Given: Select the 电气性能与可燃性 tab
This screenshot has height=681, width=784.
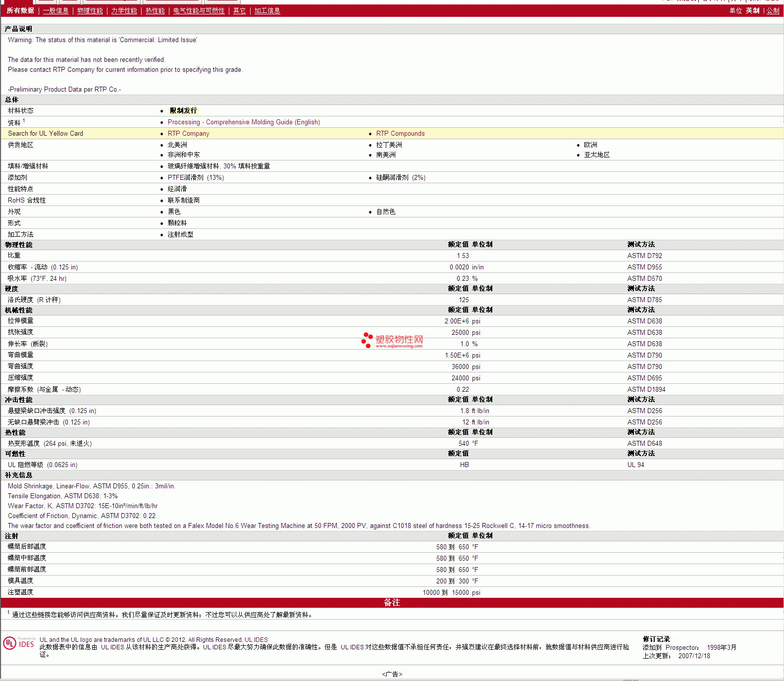Looking at the screenshot, I should [199, 11].
